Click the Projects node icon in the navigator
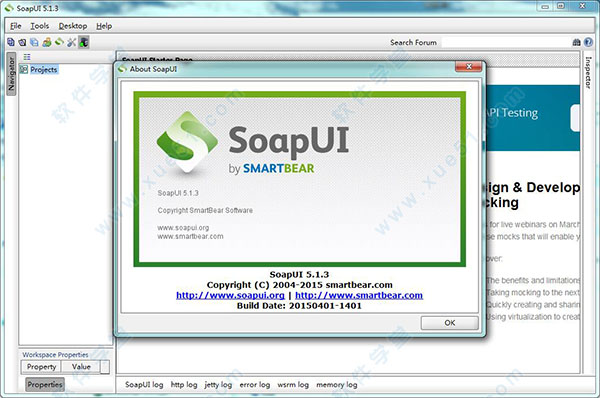Screen dimensions: 600x398 (x=24, y=69)
